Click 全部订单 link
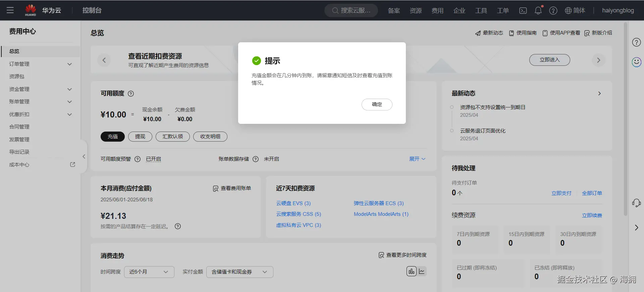Image resolution: width=644 pixels, height=292 pixels. click(x=592, y=193)
